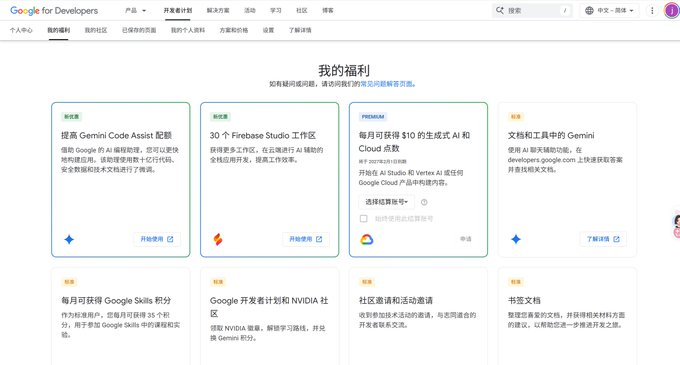Go to 活动 in the top navigation
The height and width of the screenshot is (365, 680).
[x=250, y=10]
